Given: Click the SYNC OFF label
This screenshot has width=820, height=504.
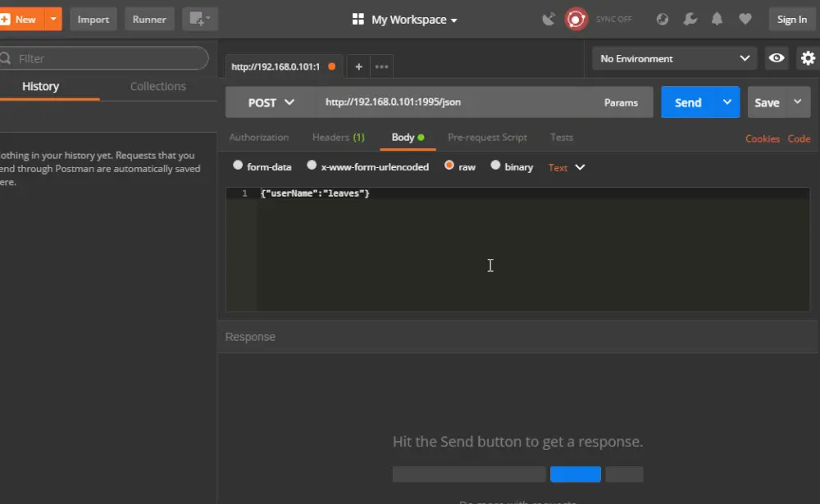Looking at the screenshot, I should click(x=614, y=20).
